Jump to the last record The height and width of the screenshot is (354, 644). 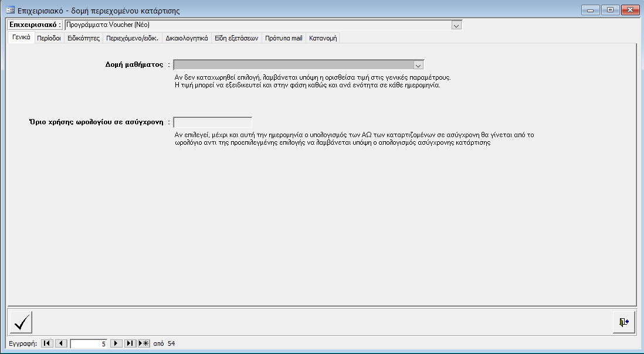(x=130, y=343)
